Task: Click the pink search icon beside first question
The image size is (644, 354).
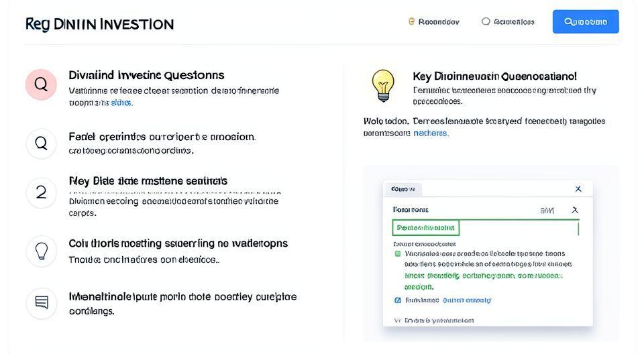Action: tap(41, 84)
